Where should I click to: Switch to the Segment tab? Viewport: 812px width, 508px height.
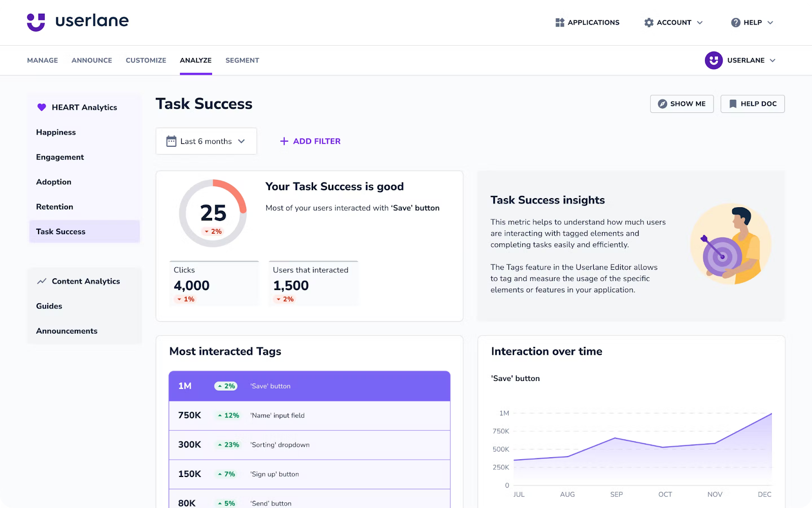(x=242, y=60)
